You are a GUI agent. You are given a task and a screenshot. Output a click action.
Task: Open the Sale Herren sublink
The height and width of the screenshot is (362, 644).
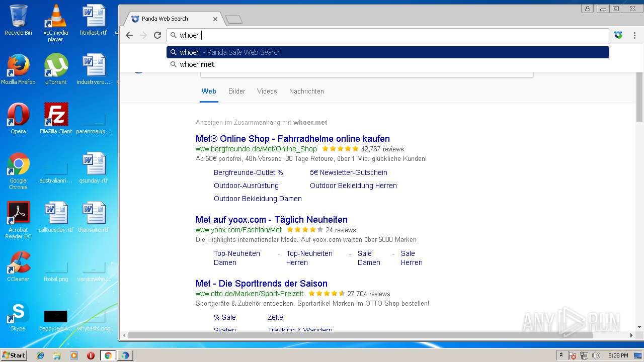click(x=412, y=258)
